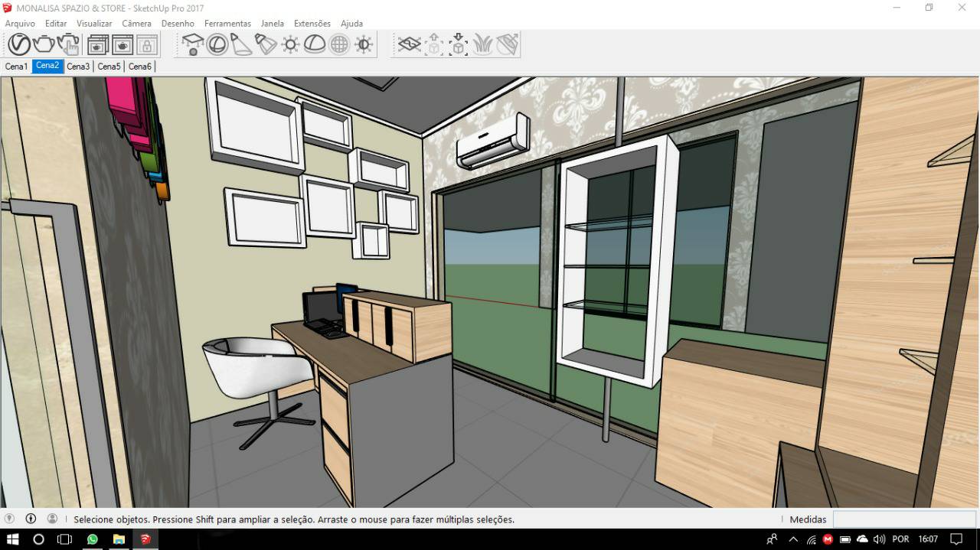The image size is (980, 550).
Task: Click the remove fur icon
Action: coord(508,44)
